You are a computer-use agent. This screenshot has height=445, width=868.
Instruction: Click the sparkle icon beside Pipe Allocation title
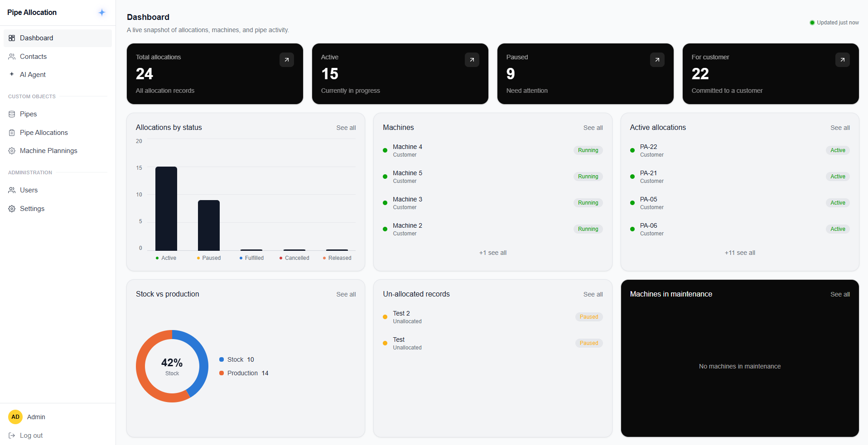[x=102, y=13]
